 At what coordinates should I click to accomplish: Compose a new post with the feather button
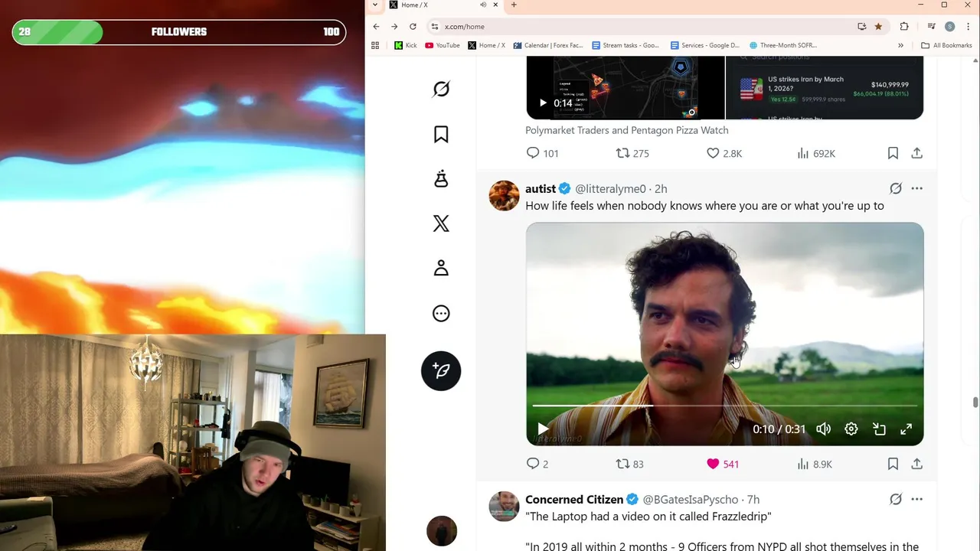point(441,370)
